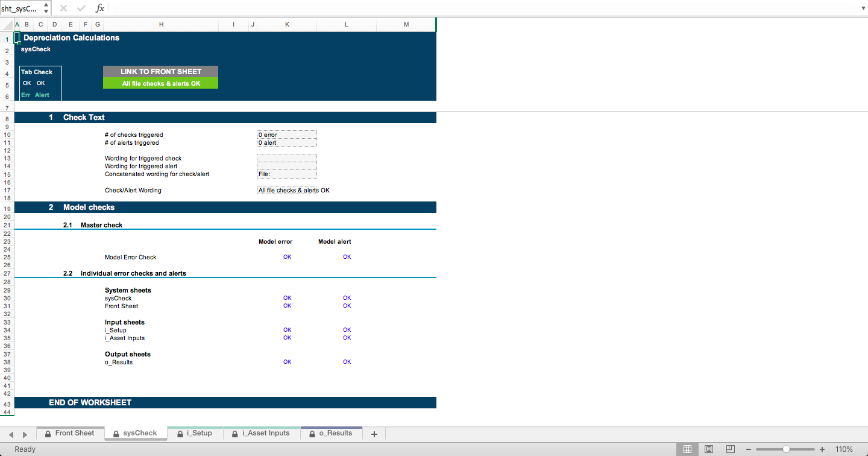Click the zoom in plus icon

click(x=822, y=449)
